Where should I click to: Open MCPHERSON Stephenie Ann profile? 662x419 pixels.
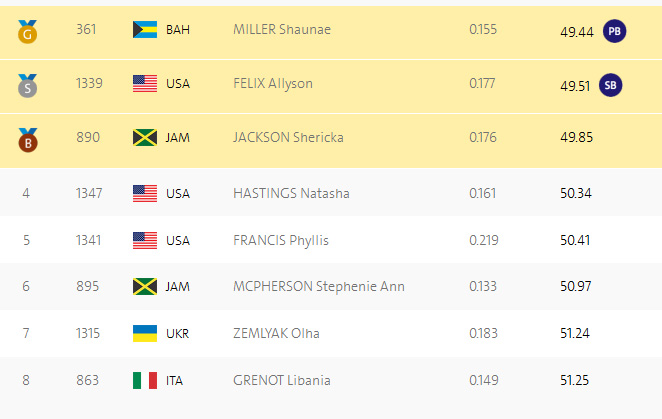[318, 287]
